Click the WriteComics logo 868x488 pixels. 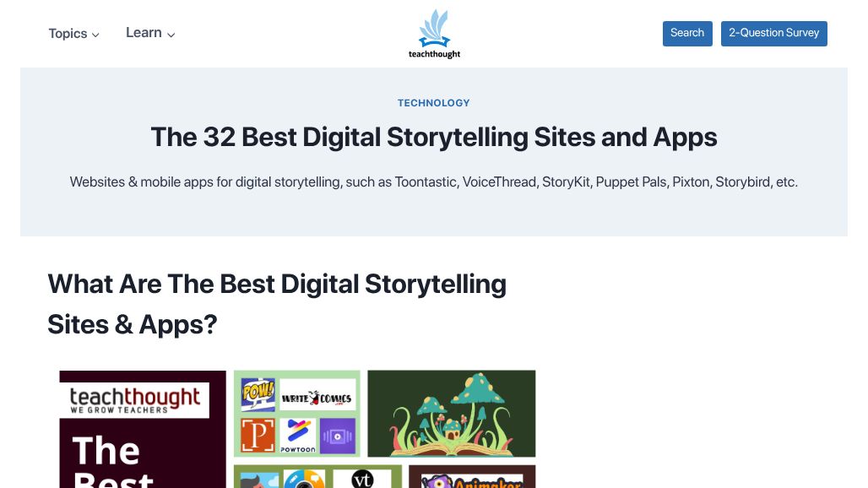coord(317,399)
